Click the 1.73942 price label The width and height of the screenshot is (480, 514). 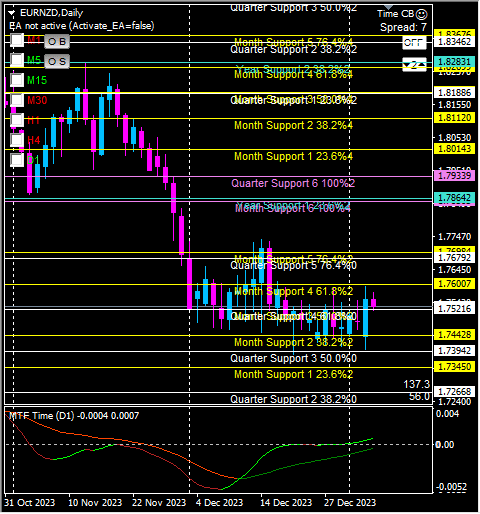point(454,351)
